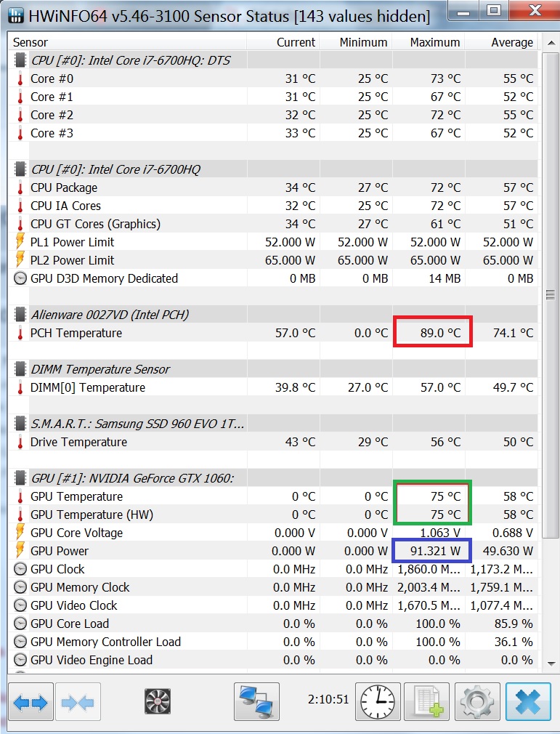This screenshot has width=560, height=734.
Task: Select the PCH Temperature sensor row
Action: [273, 333]
